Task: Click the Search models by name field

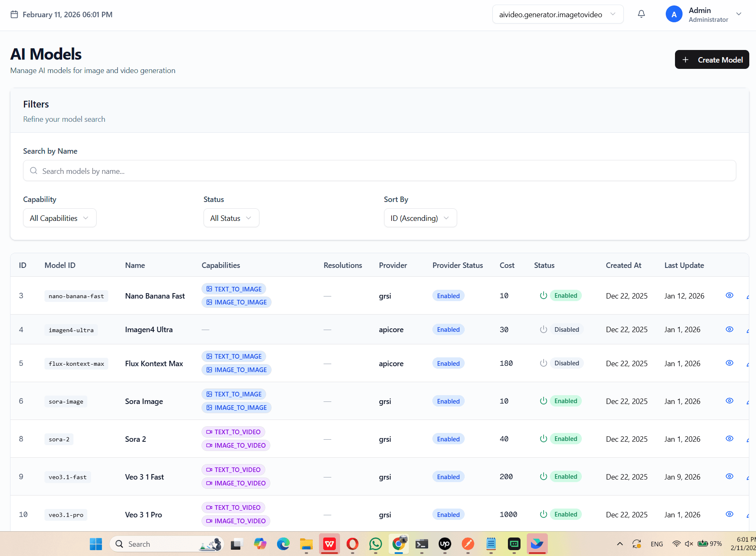Action: (379, 171)
